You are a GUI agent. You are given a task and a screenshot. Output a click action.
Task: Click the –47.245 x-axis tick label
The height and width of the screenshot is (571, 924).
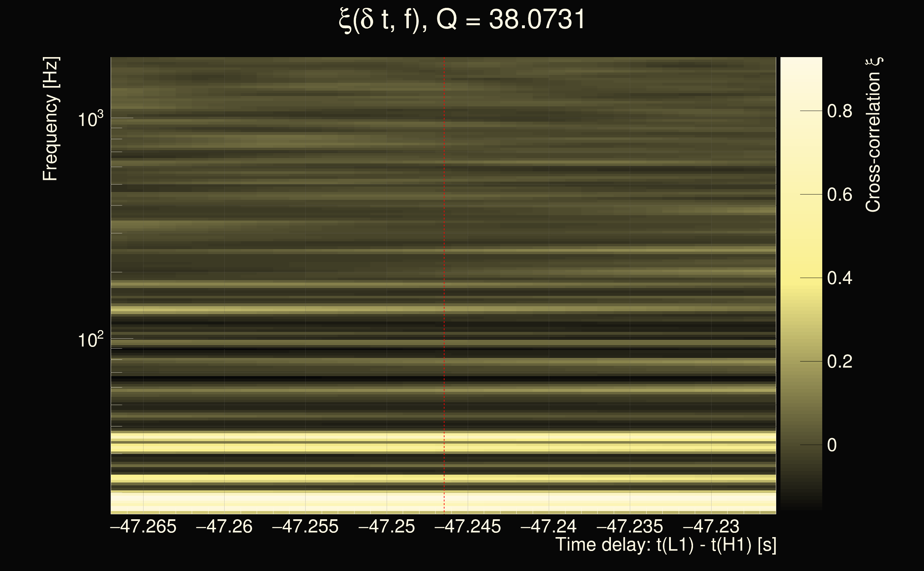point(468,526)
